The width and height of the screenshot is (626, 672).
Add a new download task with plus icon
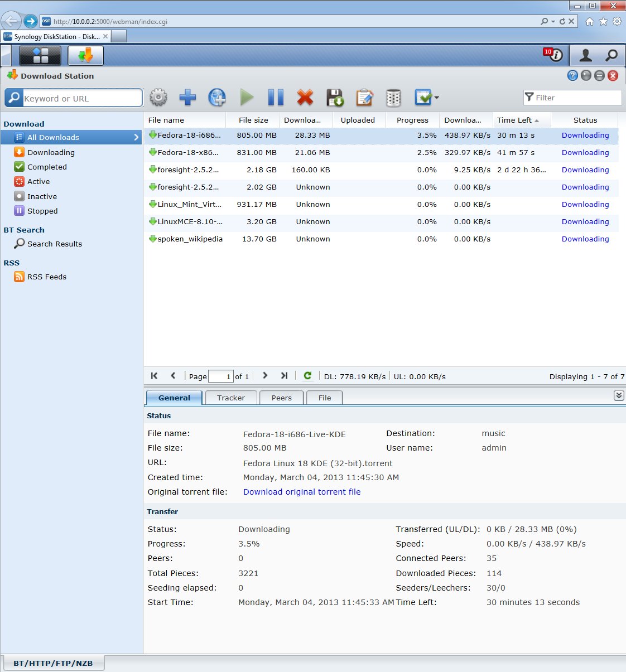[x=187, y=98]
